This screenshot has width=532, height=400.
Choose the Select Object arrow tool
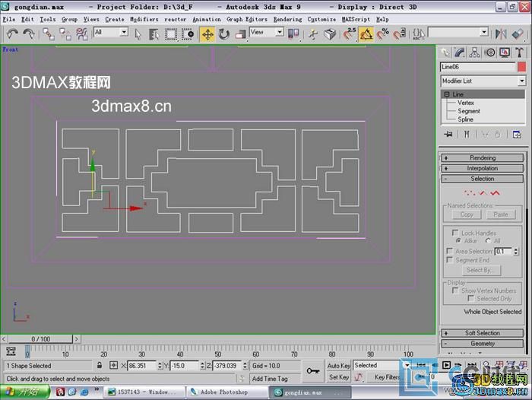tap(138, 34)
